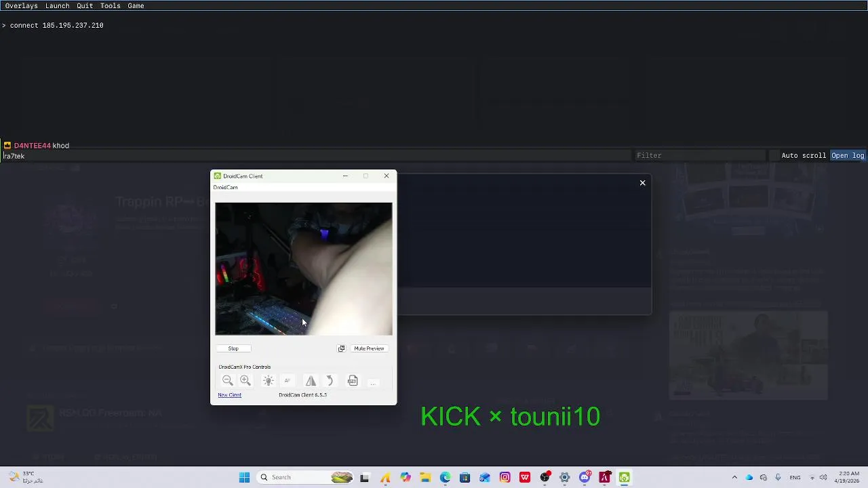Open Discord from the taskbar
Image resolution: width=868 pixels, height=488 pixels.
coord(585,478)
